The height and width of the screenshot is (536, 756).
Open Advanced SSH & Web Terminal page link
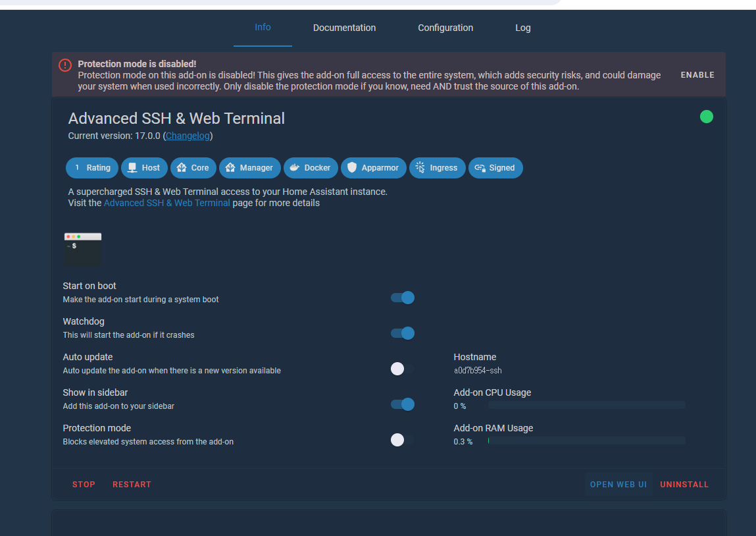pos(167,203)
